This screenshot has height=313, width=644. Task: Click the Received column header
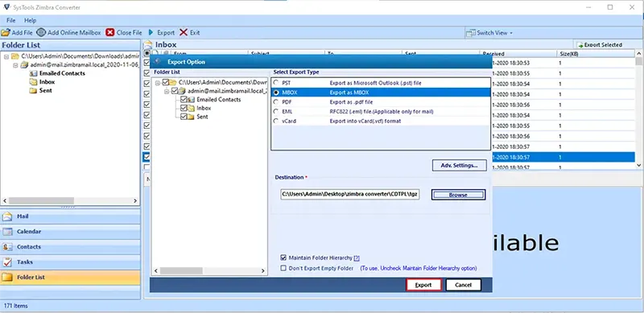518,54
